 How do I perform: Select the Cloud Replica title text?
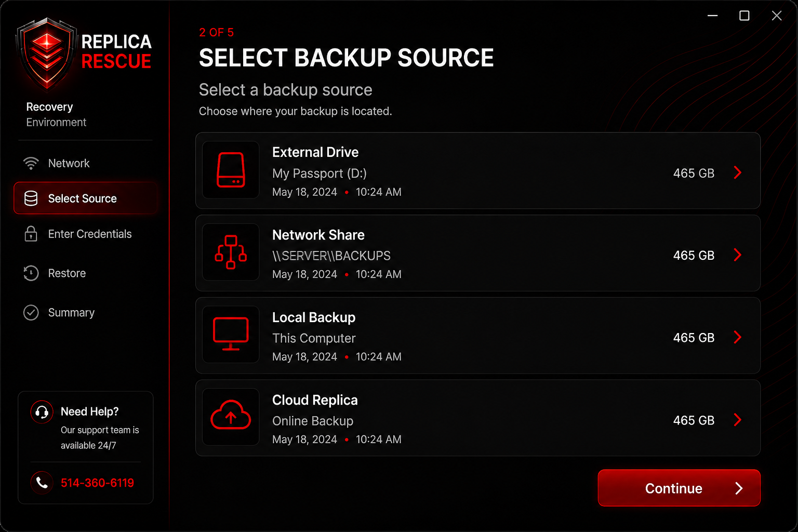[x=315, y=400]
